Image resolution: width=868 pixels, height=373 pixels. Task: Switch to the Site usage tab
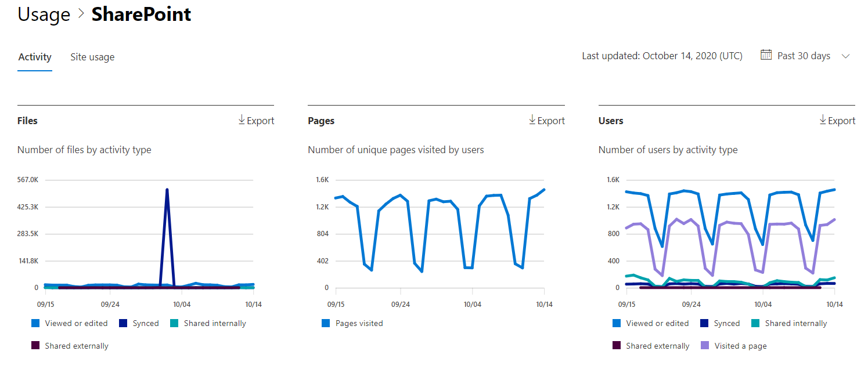coord(92,56)
